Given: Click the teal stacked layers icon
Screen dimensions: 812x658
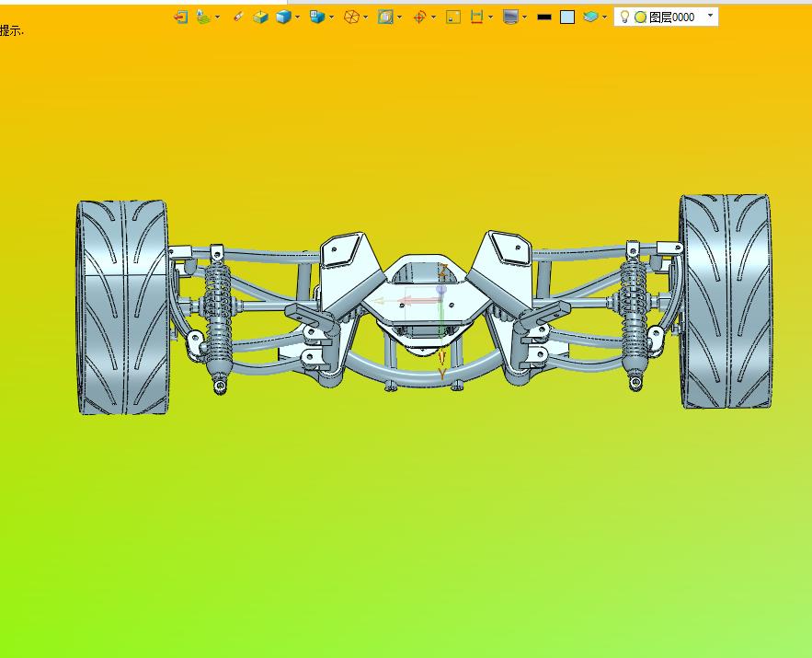Looking at the screenshot, I should tap(590, 17).
